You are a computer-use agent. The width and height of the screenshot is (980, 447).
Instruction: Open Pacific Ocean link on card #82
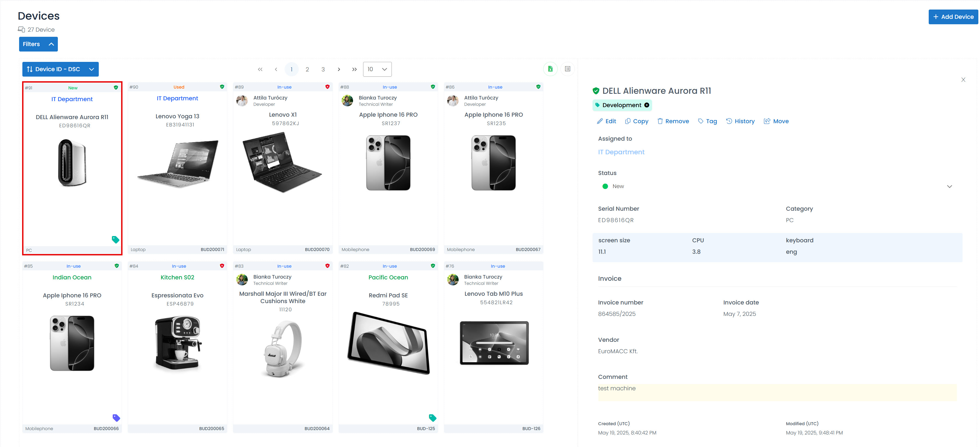[x=388, y=277]
